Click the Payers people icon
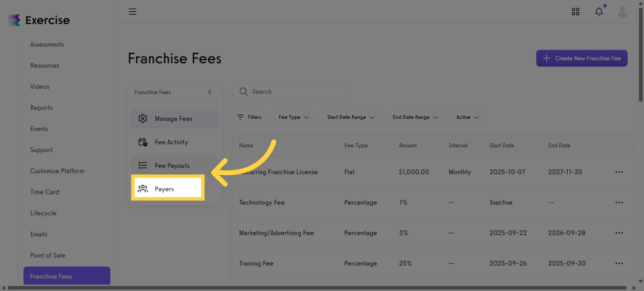 tap(143, 188)
